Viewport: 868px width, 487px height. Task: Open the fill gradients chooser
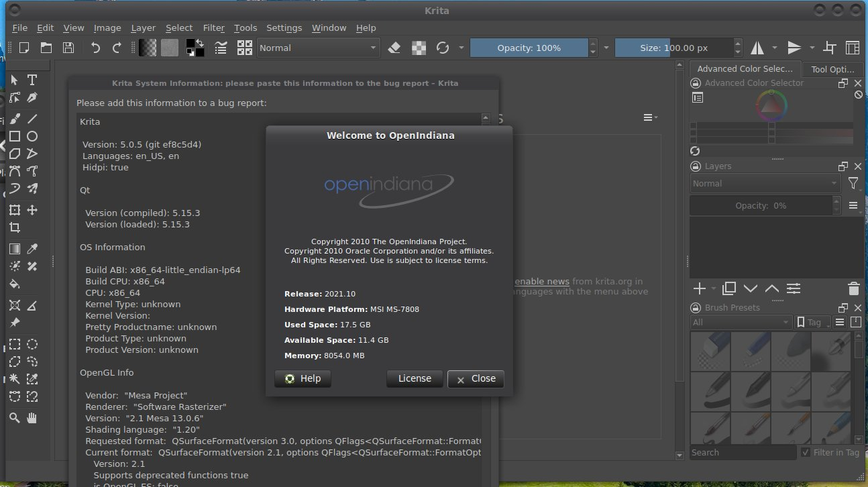point(148,48)
